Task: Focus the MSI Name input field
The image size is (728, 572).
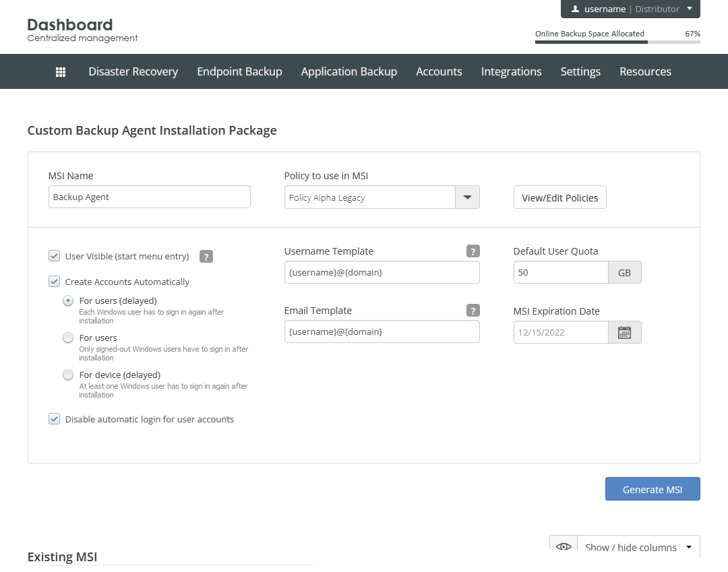Action: pyautogui.click(x=150, y=197)
